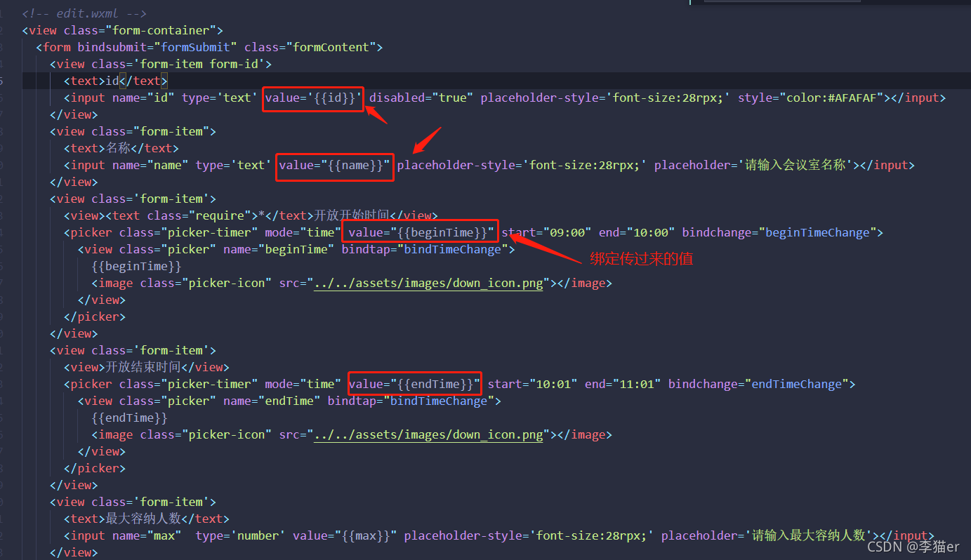Click the name="endTime" attribute
Image resolution: width=971 pixels, height=560 pixels.
(272, 401)
